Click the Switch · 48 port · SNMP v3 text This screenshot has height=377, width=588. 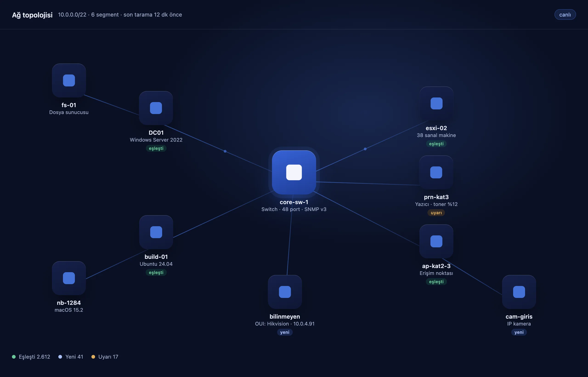coord(294,209)
